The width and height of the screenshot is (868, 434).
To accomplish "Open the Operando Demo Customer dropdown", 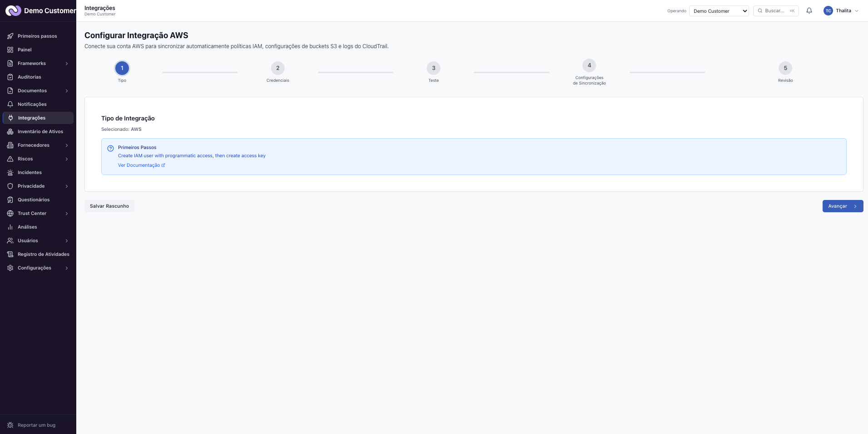I will 719,11.
